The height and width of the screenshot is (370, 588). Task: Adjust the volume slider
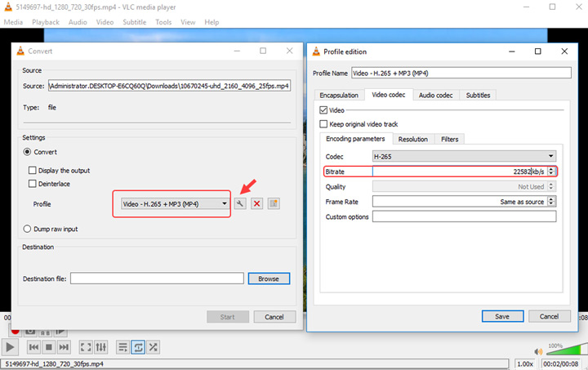tap(566, 350)
